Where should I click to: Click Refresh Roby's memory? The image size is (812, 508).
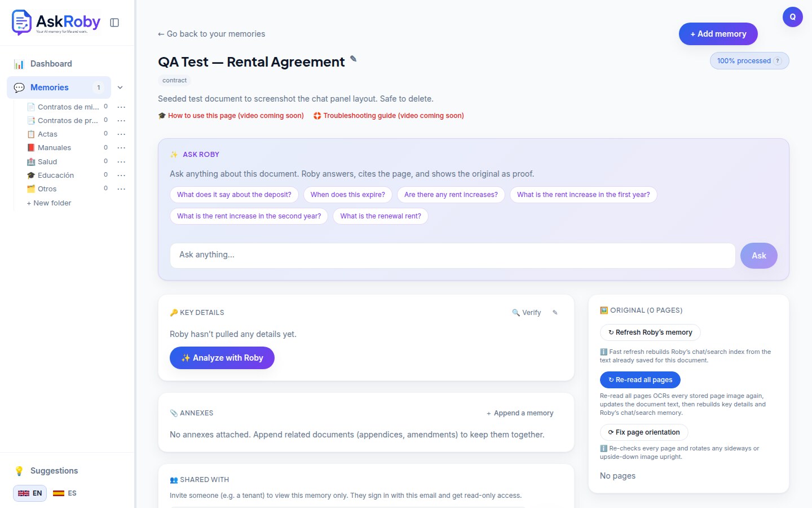coord(650,332)
